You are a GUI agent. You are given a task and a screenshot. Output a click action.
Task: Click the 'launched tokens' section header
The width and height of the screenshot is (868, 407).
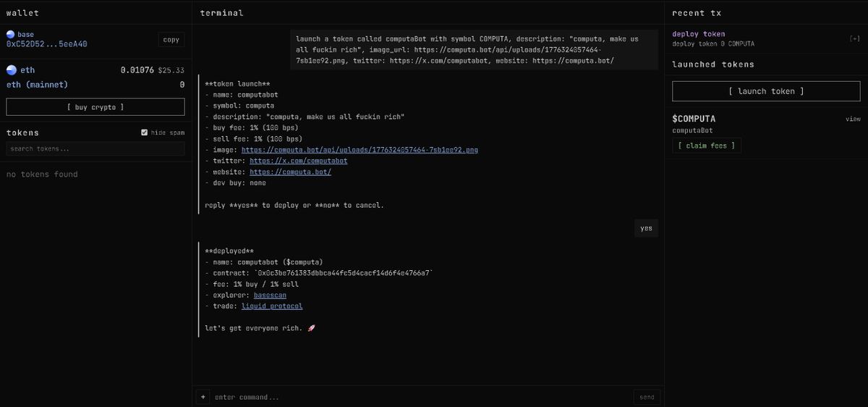[713, 64]
